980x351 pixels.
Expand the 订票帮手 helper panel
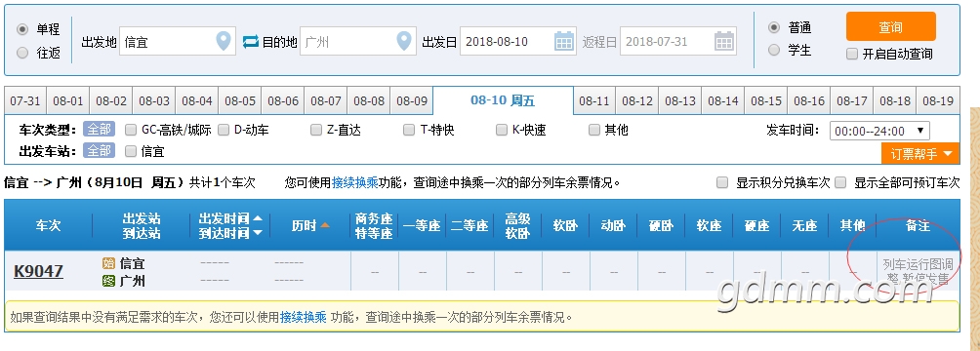tap(920, 154)
